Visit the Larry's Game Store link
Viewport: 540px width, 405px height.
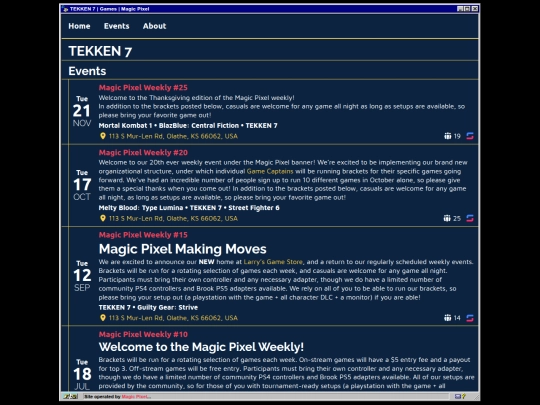click(273, 262)
